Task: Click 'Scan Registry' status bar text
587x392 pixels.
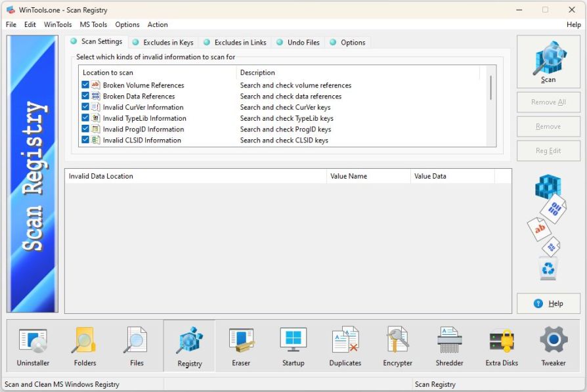Action: 435,384
